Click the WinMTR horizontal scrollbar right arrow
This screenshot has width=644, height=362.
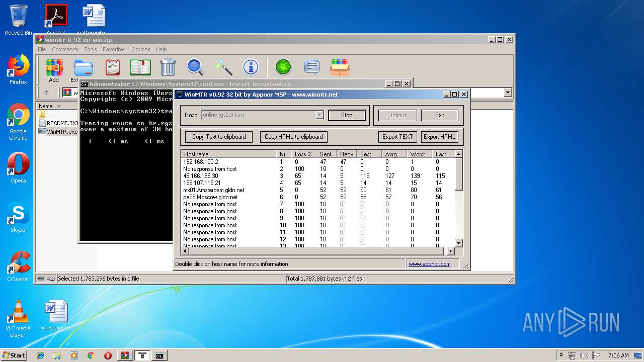(450, 251)
